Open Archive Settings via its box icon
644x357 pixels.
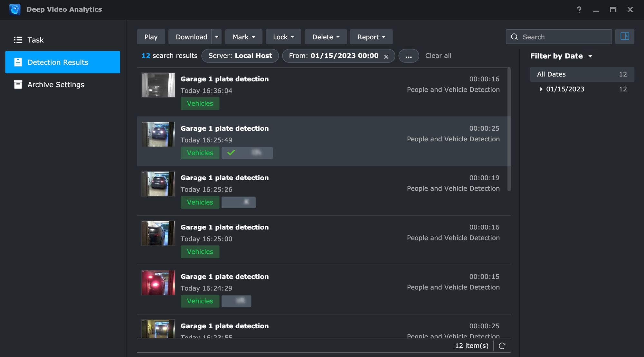(x=18, y=85)
